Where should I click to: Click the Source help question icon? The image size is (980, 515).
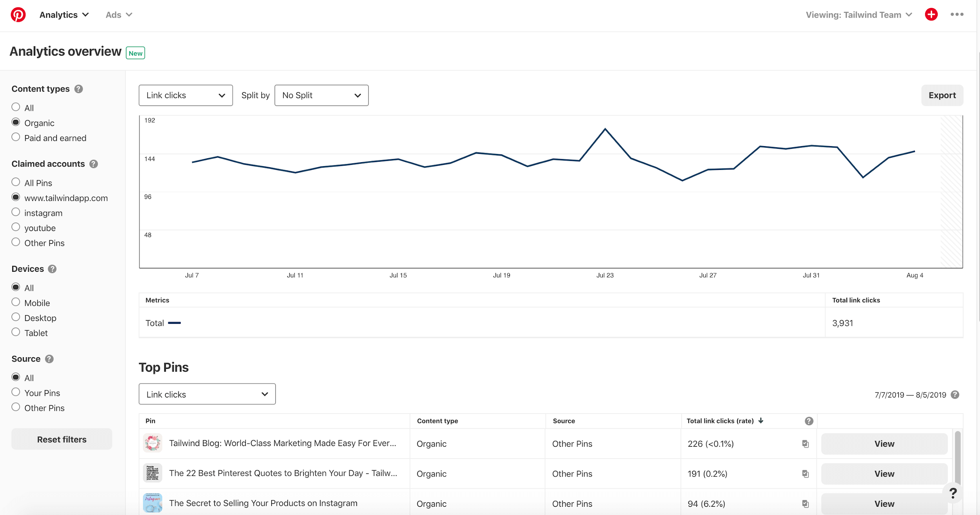pyautogui.click(x=49, y=359)
